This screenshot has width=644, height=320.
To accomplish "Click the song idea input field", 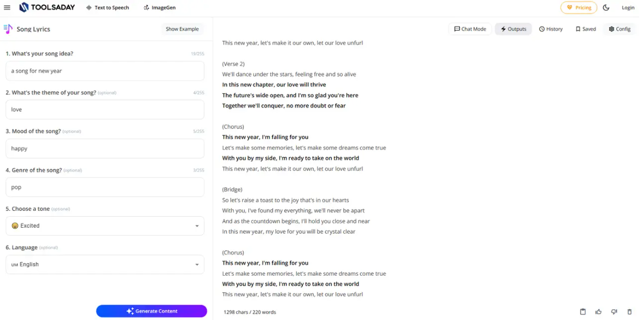I will (105, 71).
